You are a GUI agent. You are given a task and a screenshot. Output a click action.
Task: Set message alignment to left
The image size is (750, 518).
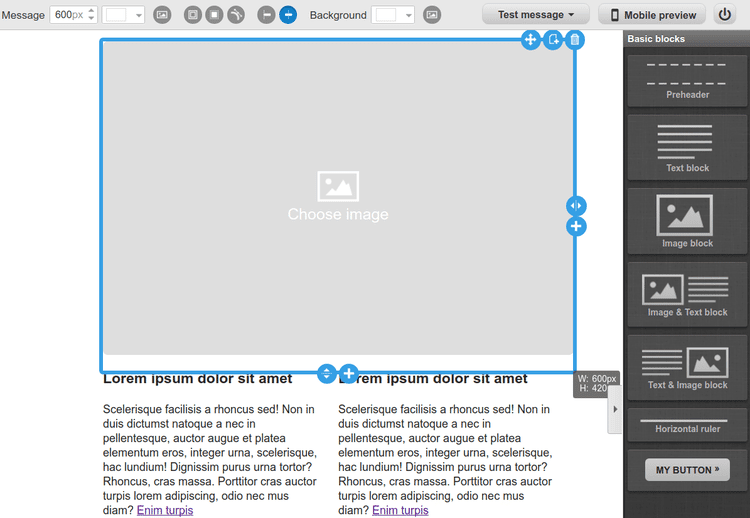[x=266, y=15]
